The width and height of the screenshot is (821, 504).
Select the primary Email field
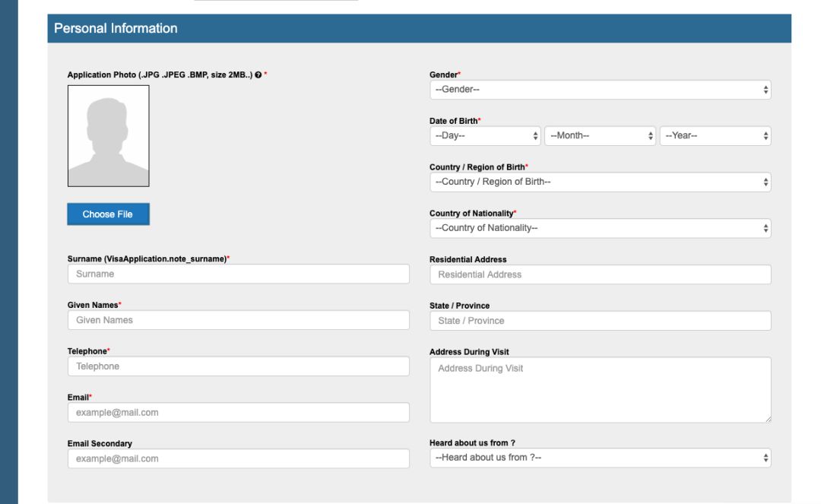[x=238, y=413]
